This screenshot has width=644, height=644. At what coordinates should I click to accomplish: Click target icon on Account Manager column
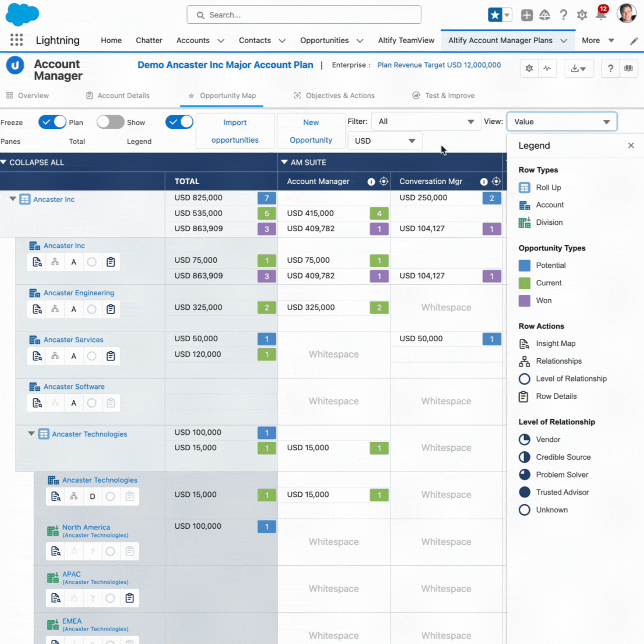point(383,181)
